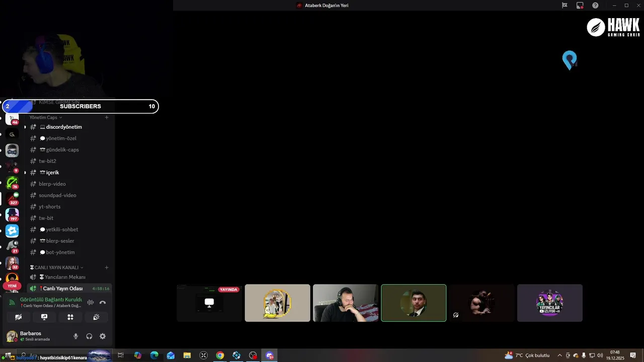Open the içerik channel
This screenshot has width=644, height=362.
(69, 172)
